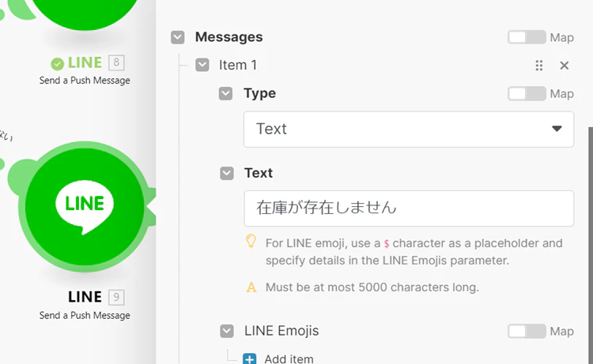
Task: Click the panel's vertical scrollbar
Action: point(591,246)
